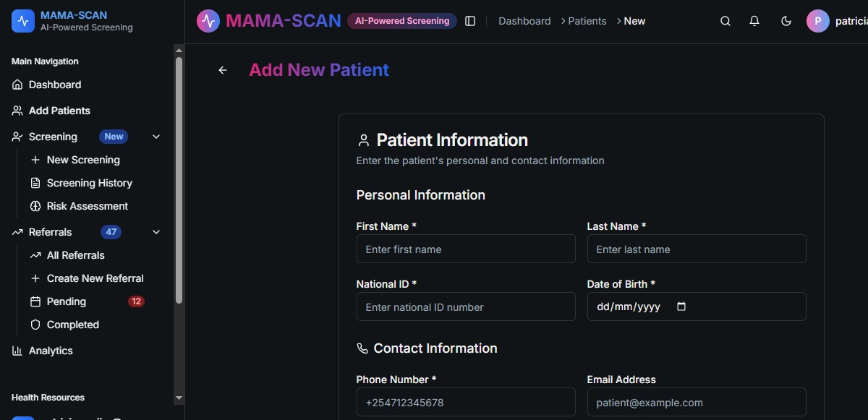The image size is (868, 420).
Task: Open Analytics in the sidebar
Action: (51, 351)
